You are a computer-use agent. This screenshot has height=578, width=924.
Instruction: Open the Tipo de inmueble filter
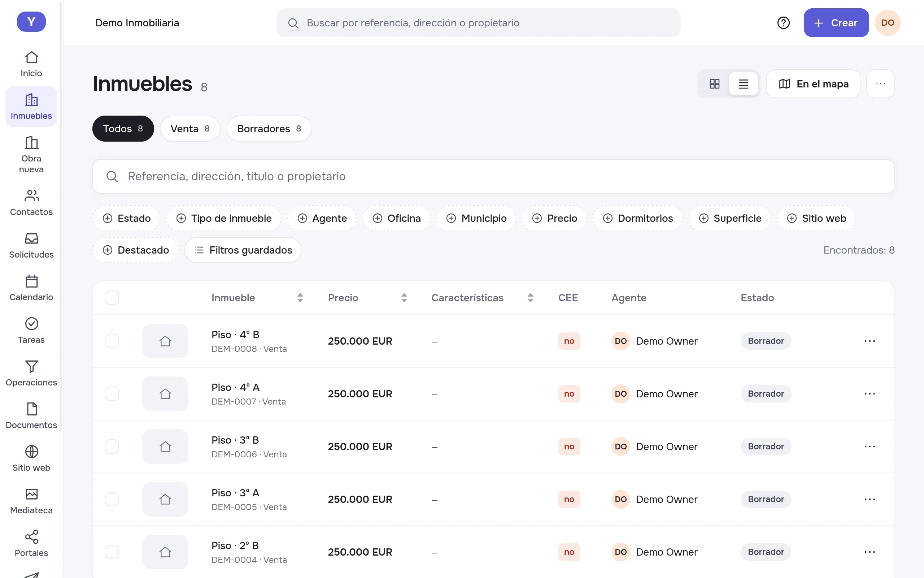tap(224, 218)
